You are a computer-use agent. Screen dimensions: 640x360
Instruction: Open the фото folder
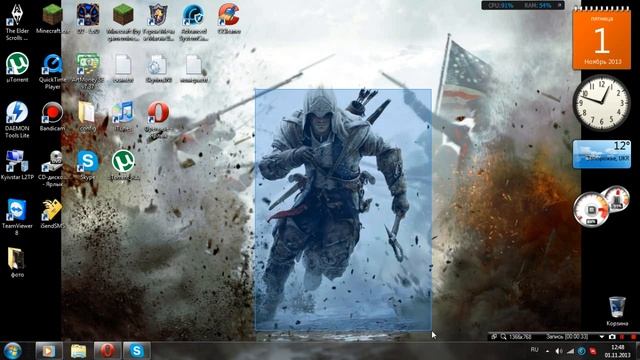[17, 262]
